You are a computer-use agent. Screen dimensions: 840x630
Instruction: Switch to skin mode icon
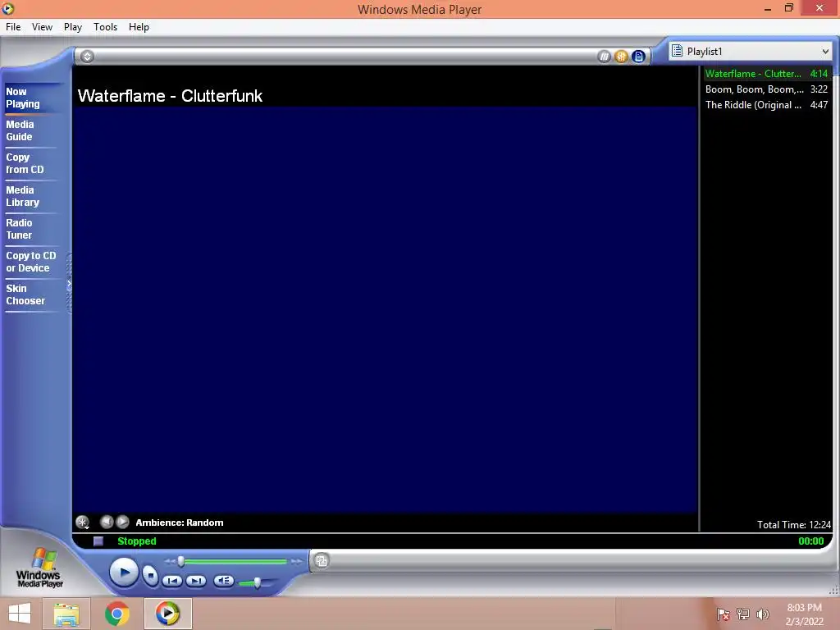[322, 561]
